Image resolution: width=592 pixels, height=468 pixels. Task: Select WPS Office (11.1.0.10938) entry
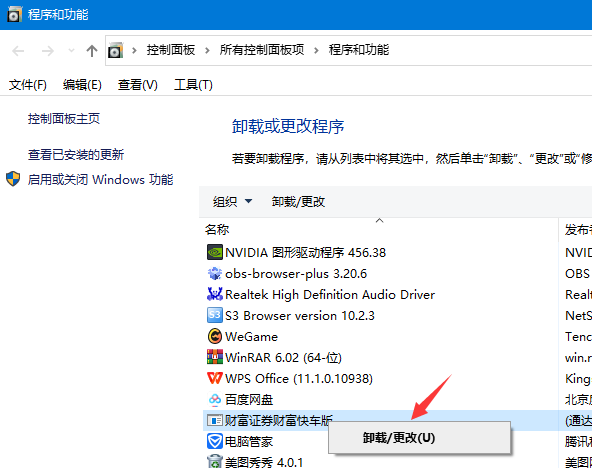(299, 378)
